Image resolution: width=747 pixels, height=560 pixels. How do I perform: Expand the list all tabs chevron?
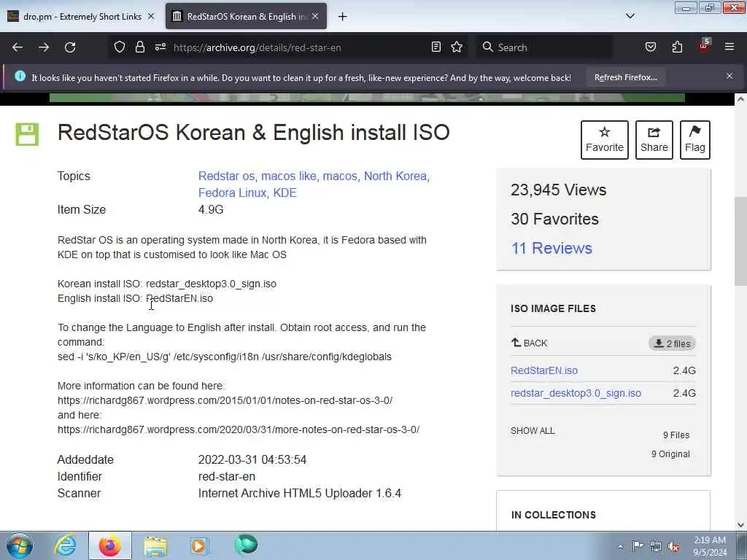point(630,16)
